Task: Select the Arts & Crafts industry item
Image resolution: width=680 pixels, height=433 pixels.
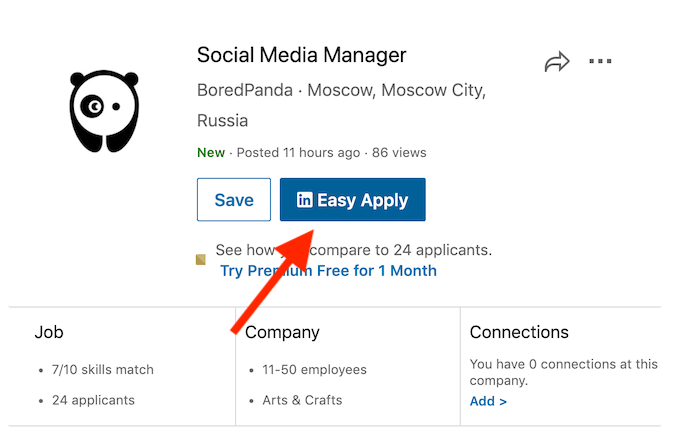Action: pyautogui.click(x=303, y=400)
